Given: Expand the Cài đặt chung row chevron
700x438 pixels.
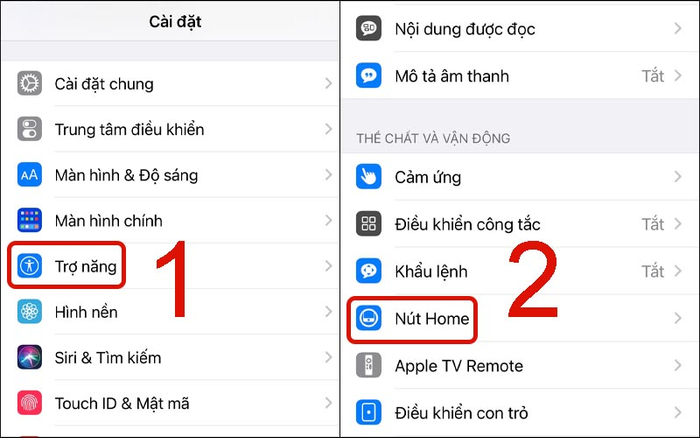Looking at the screenshot, I should pos(329,83).
